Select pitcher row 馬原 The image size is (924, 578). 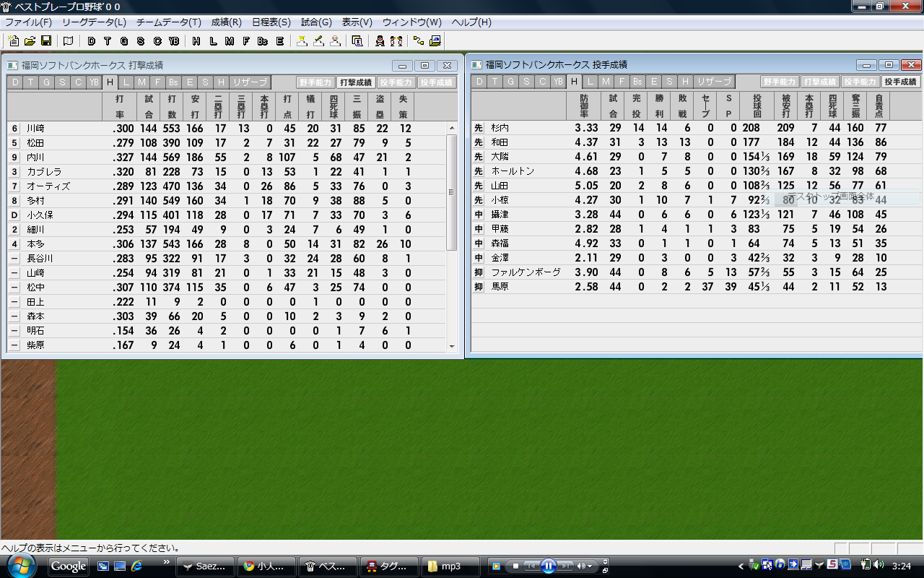click(696, 286)
